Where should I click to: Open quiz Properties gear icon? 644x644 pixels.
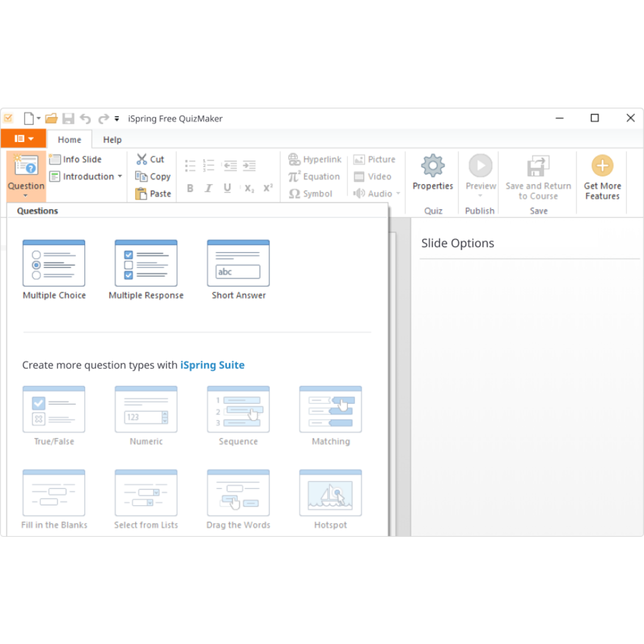pyautogui.click(x=433, y=166)
